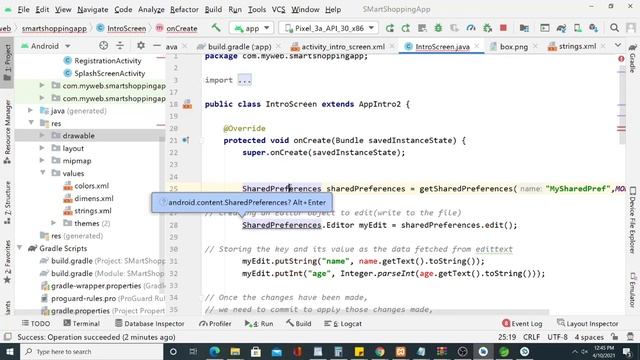Expand the themes folder
The image size is (640, 360).
(53, 223)
